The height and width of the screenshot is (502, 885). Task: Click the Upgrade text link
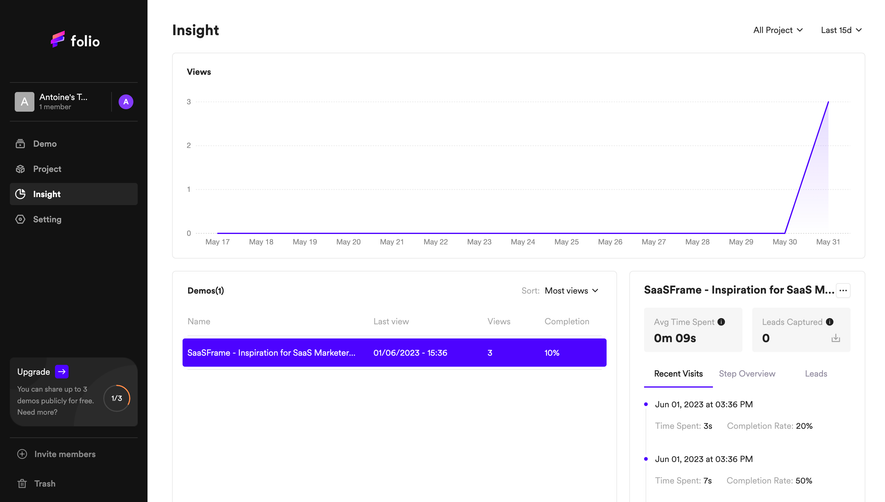click(x=33, y=372)
